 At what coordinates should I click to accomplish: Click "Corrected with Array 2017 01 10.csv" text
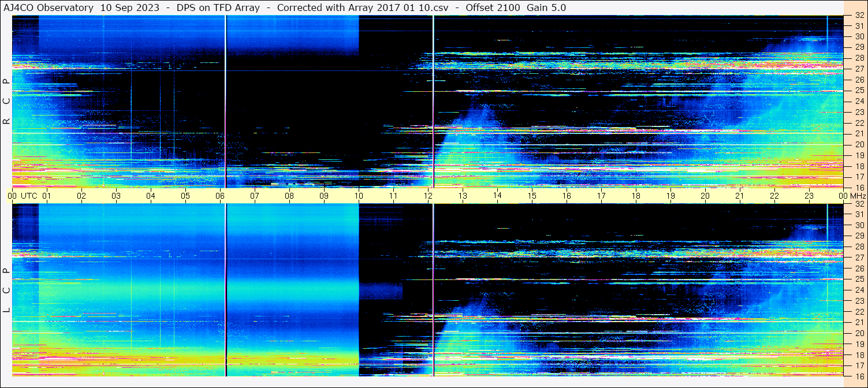363,8
